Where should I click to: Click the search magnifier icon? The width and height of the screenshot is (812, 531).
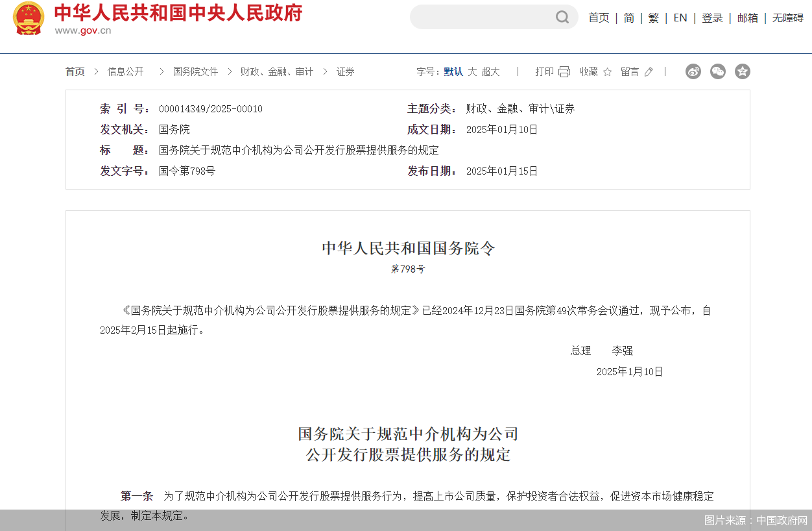pyautogui.click(x=562, y=18)
